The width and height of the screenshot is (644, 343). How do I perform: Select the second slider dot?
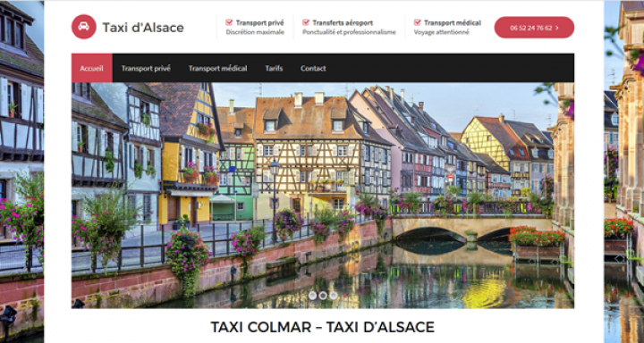323,296
